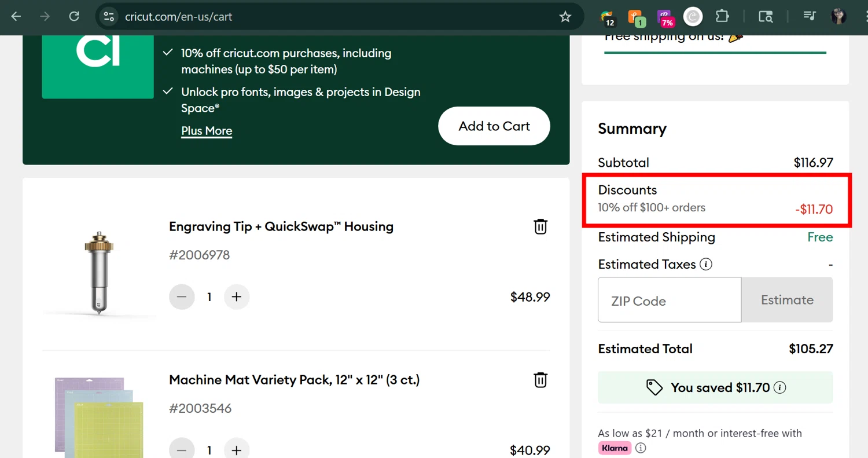Add Cricut Access to cart
This screenshot has width=868, height=458.
(x=494, y=126)
